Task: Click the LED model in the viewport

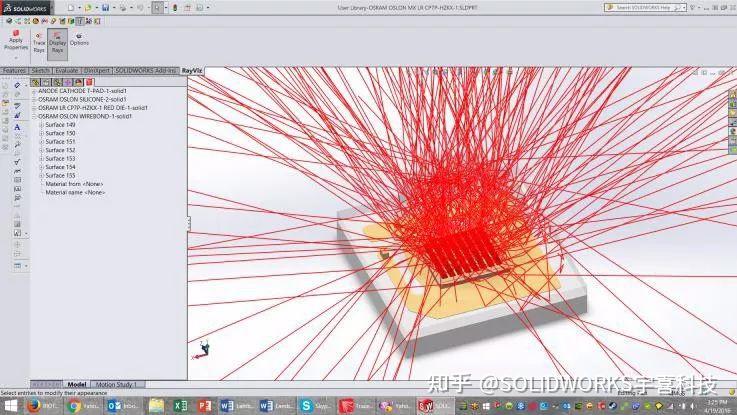Action: (x=462, y=277)
